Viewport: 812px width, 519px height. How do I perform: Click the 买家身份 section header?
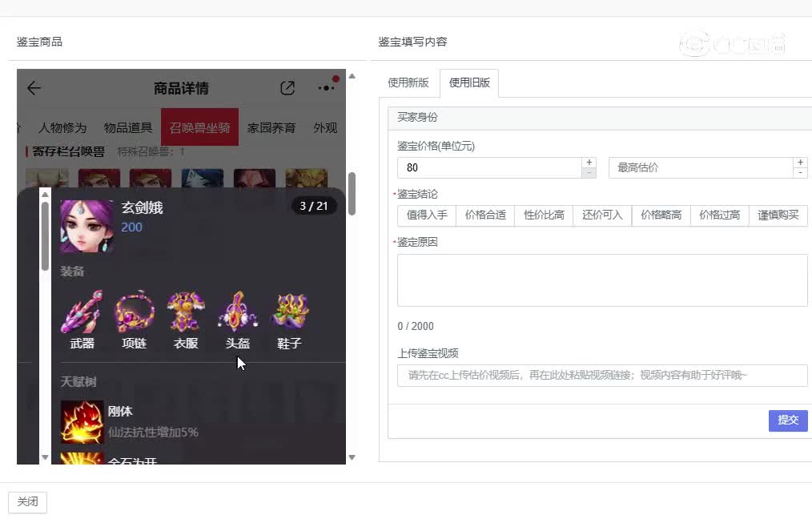click(x=600, y=118)
